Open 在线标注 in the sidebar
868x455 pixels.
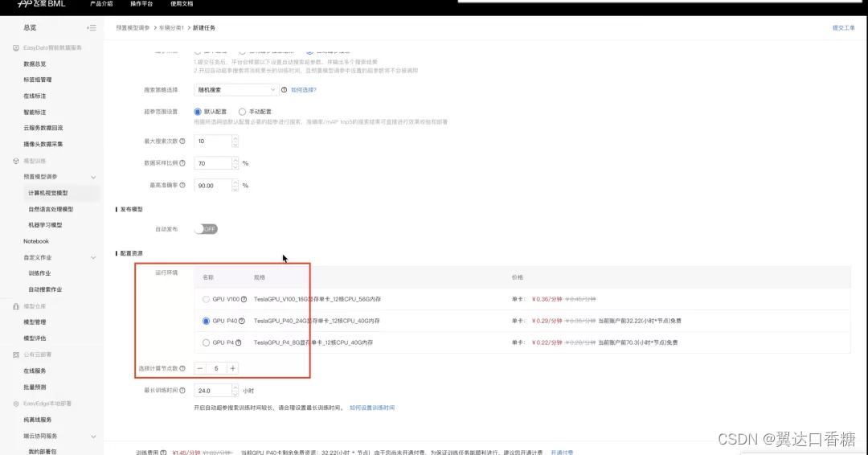[35, 96]
